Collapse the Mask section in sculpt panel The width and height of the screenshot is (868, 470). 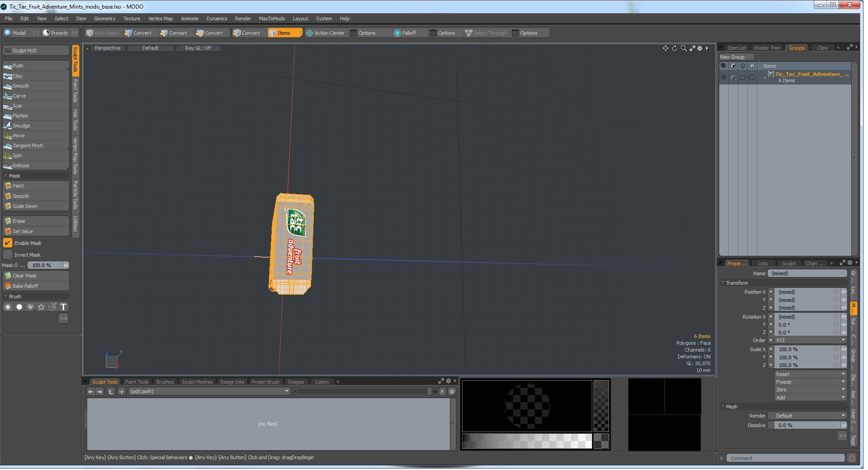point(5,176)
